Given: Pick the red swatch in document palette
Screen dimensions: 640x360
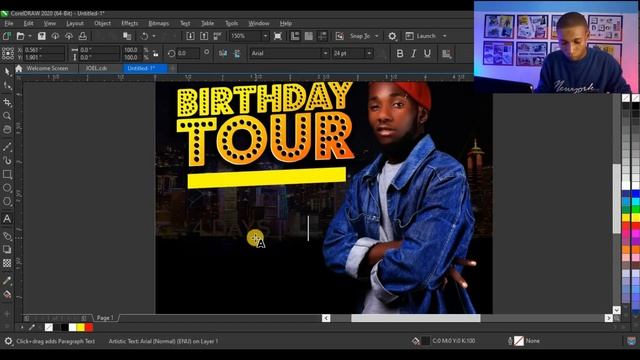Looking at the screenshot, I should tap(89, 327).
